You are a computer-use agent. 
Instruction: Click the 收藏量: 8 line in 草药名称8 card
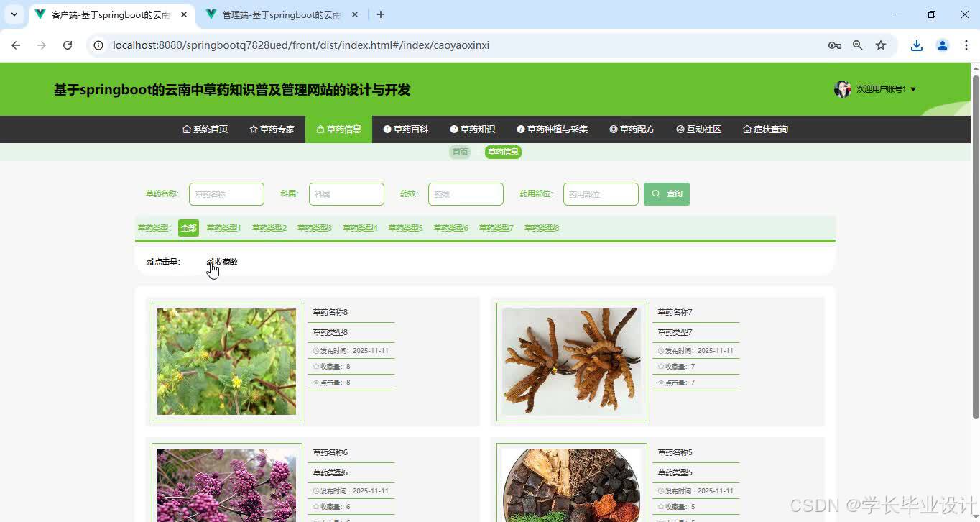(332, 367)
